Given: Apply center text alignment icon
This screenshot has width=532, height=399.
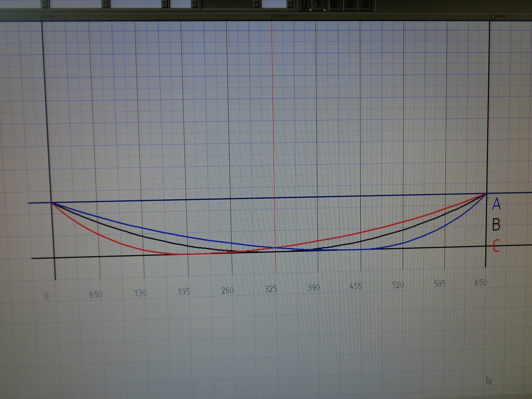Looking at the screenshot, I should (x=350, y=4).
